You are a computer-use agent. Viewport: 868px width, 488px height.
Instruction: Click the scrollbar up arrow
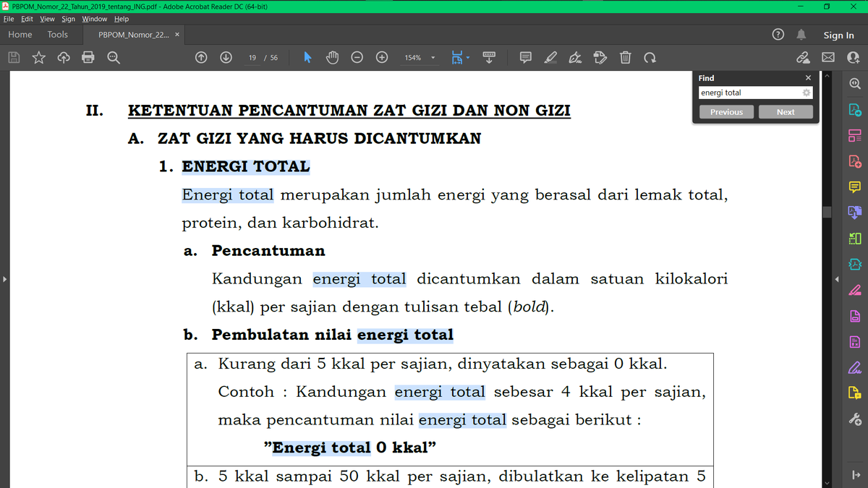coord(826,74)
